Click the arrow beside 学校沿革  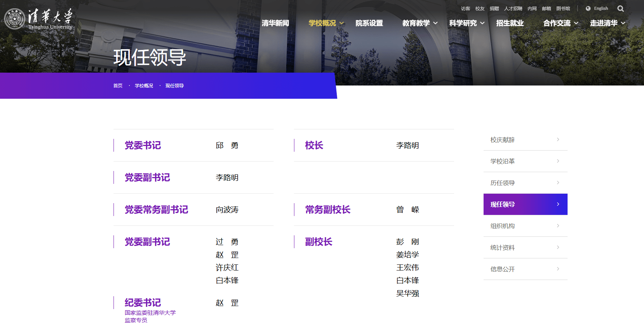pos(558,161)
